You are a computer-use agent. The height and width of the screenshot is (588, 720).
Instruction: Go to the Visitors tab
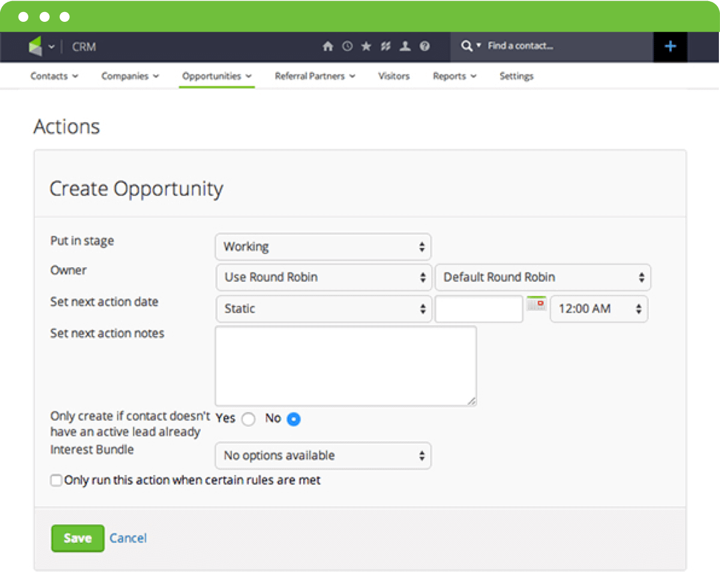(393, 76)
